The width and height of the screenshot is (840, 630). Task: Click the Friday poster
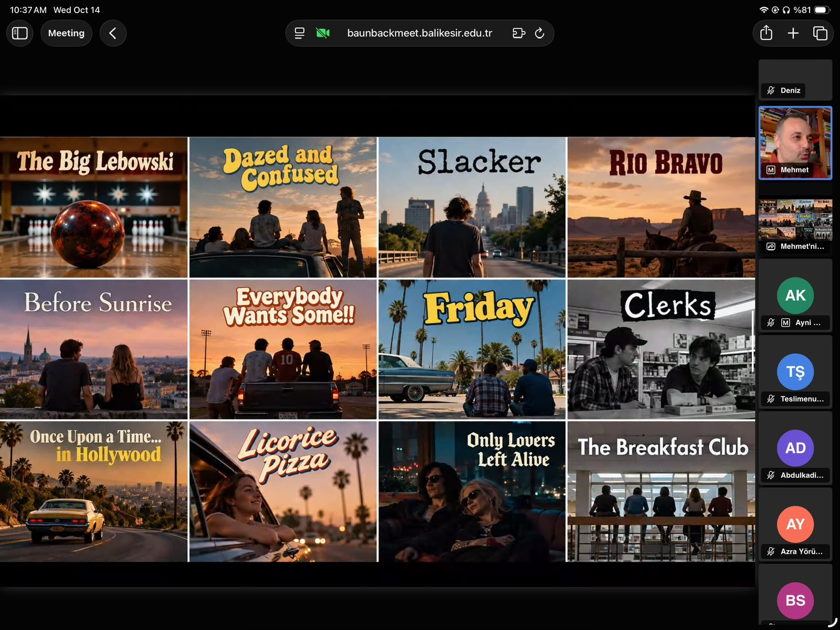(472, 349)
